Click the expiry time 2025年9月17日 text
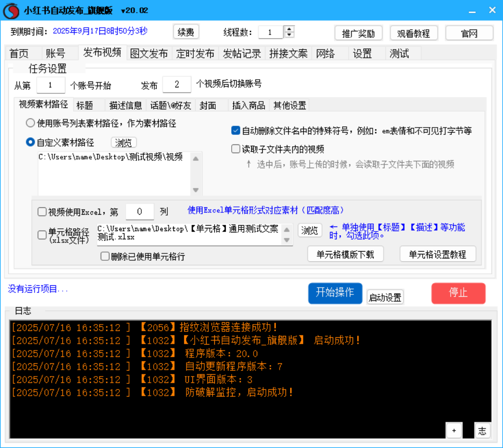 (100, 31)
